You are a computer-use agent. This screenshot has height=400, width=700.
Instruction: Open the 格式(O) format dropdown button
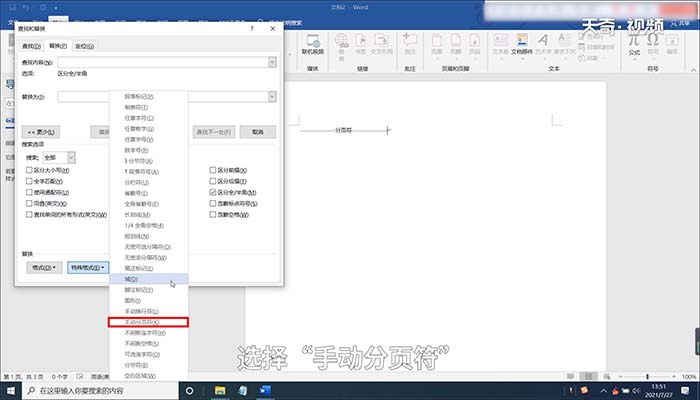44,268
